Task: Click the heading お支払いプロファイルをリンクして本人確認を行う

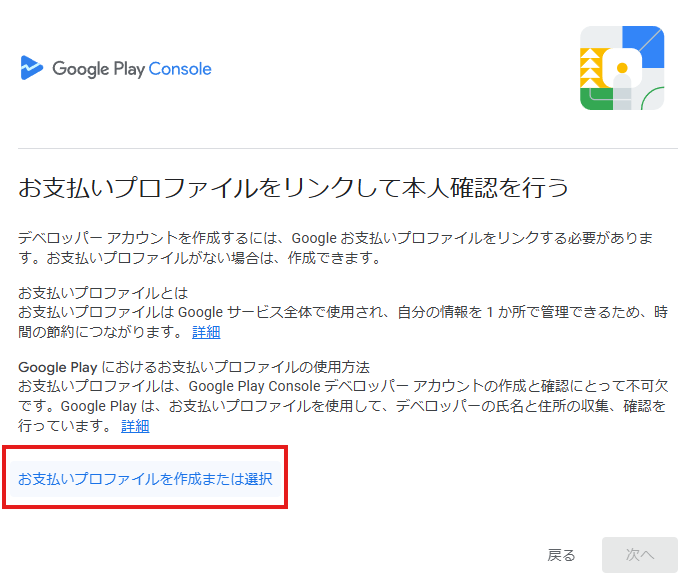Action: coord(293,187)
